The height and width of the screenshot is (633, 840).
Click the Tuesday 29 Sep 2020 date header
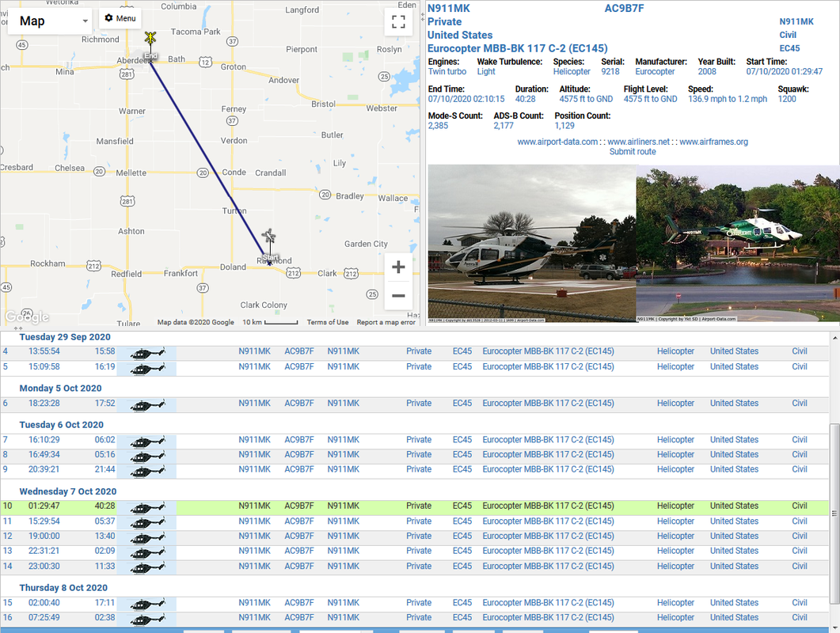point(65,337)
